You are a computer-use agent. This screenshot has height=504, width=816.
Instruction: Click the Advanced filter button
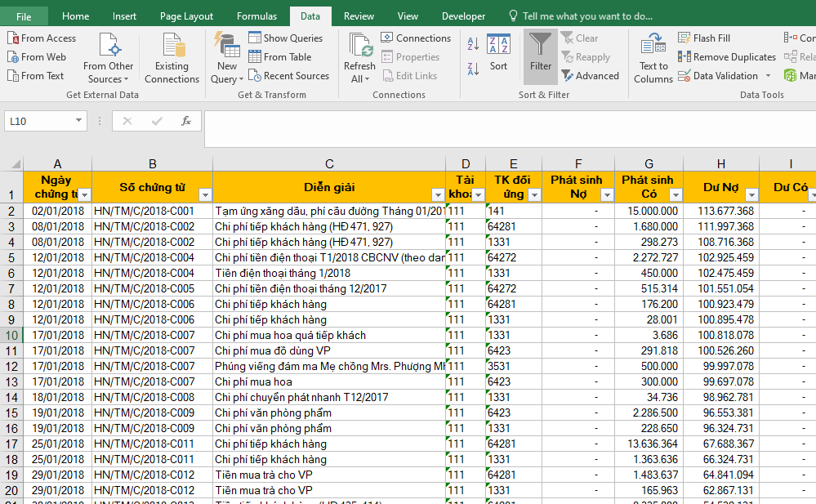(590, 76)
